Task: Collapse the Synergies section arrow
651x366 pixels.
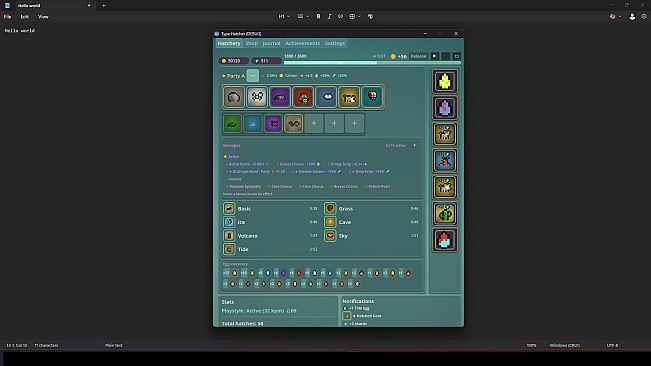Action: pos(414,146)
